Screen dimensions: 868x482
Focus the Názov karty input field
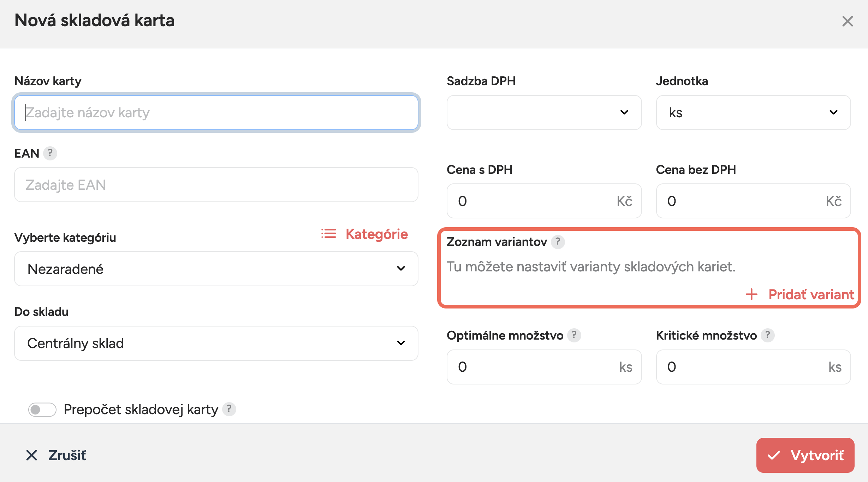pos(216,112)
